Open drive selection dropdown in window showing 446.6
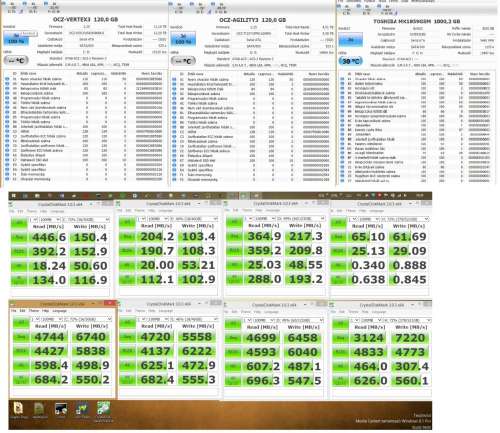500x433 pixels. [x=86, y=220]
